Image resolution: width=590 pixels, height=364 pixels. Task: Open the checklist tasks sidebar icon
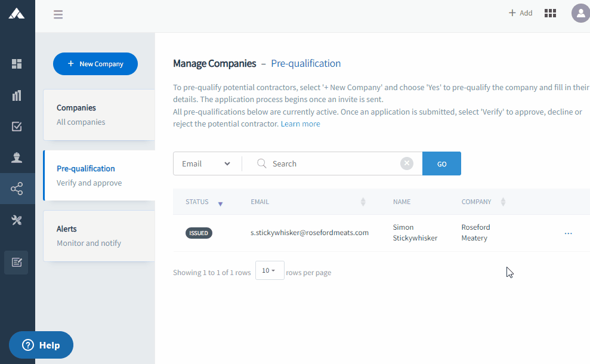17,127
